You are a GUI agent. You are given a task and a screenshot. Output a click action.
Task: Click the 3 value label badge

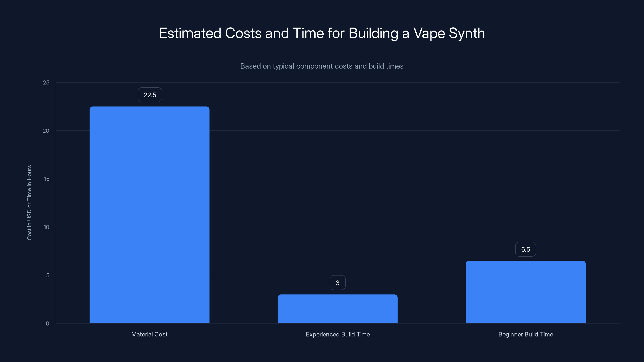337,283
